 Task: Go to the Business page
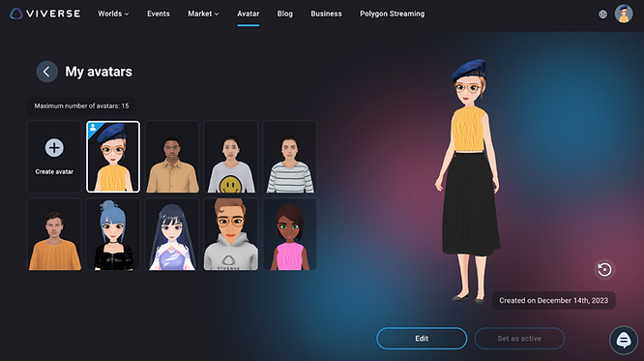coord(326,14)
